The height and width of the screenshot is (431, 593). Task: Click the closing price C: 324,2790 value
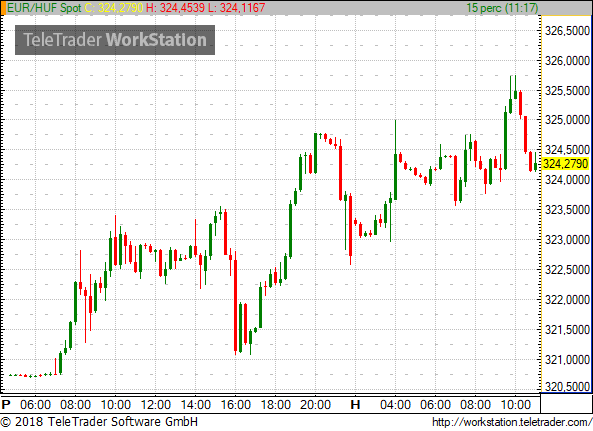pos(113,8)
